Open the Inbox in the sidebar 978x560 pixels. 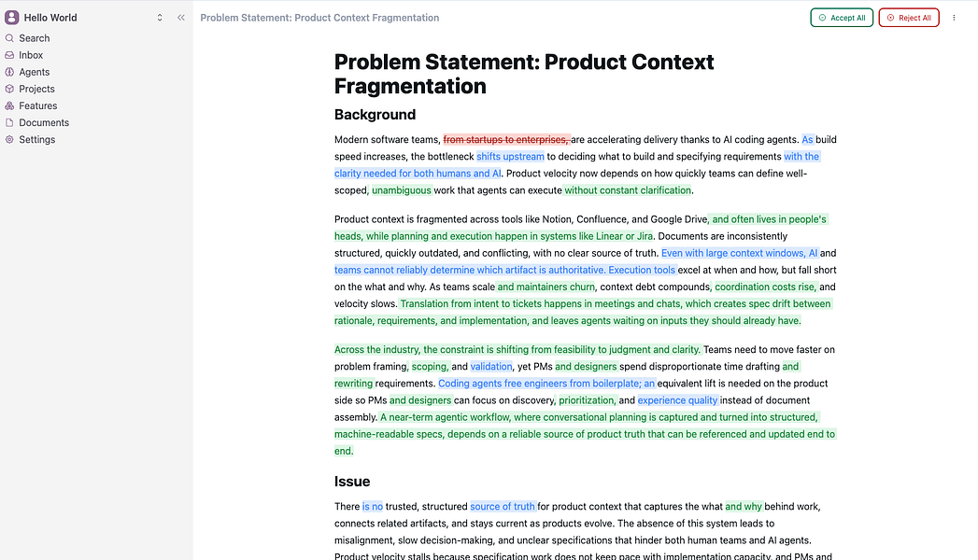click(30, 55)
